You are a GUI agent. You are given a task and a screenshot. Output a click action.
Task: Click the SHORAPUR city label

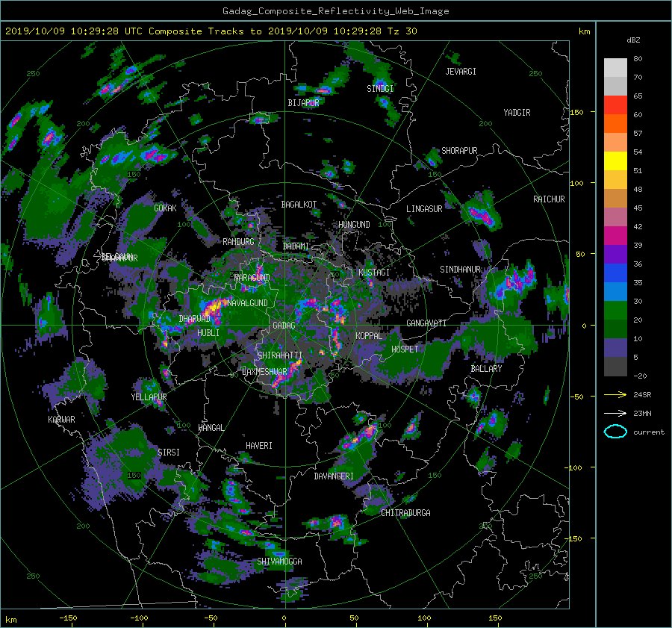point(459,151)
